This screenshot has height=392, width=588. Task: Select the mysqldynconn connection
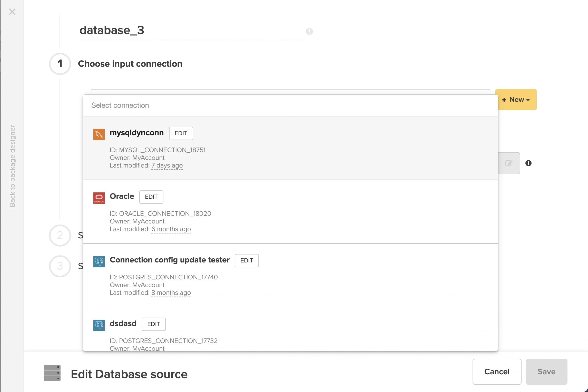[290, 148]
